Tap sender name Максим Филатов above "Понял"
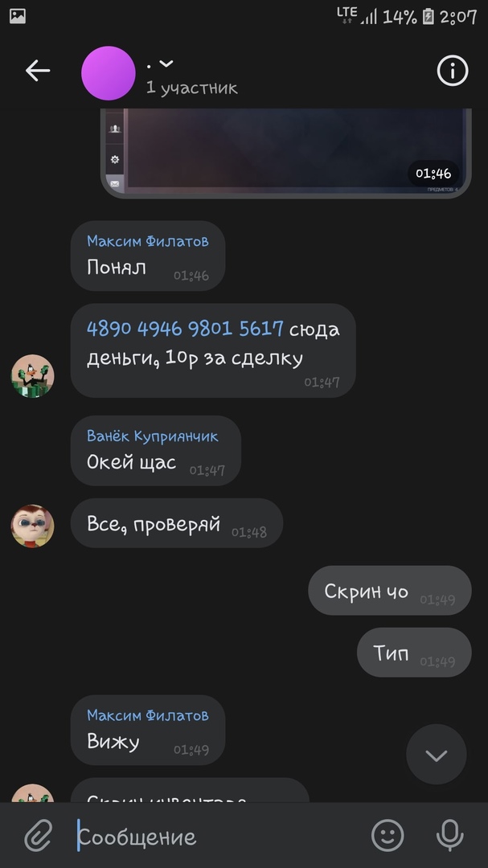The width and height of the screenshot is (488, 868). (x=148, y=241)
